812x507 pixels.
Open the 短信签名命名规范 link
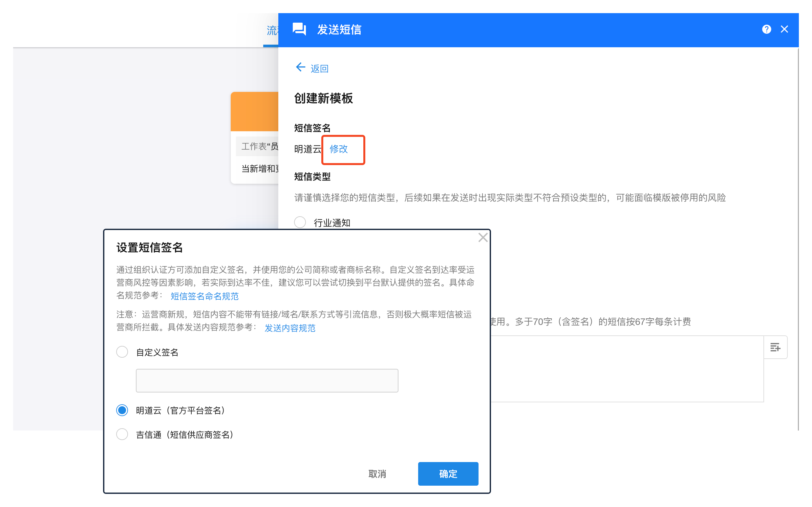coord(204,296)
